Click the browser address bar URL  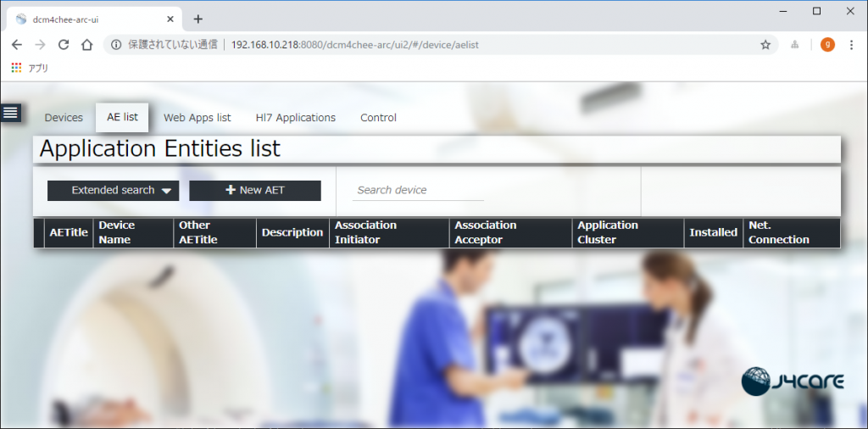355,45
